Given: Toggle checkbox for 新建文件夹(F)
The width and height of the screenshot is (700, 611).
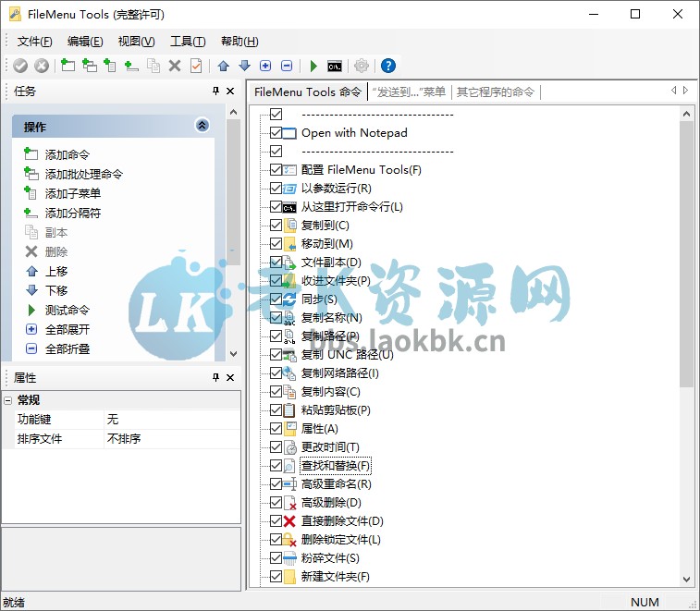Looking at the screenshot, I should pyautogui.click(x=276, y=576).
